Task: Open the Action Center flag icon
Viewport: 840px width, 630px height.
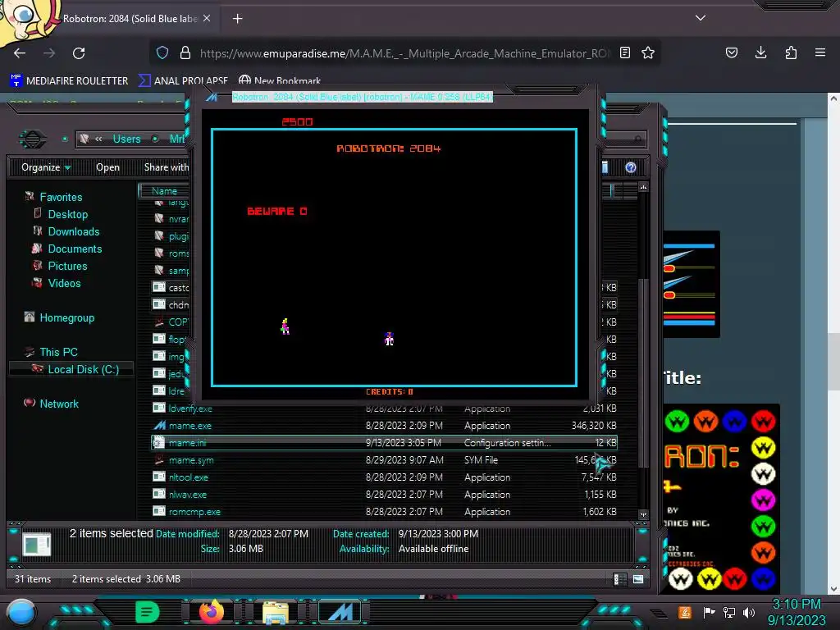Action: 710,612
